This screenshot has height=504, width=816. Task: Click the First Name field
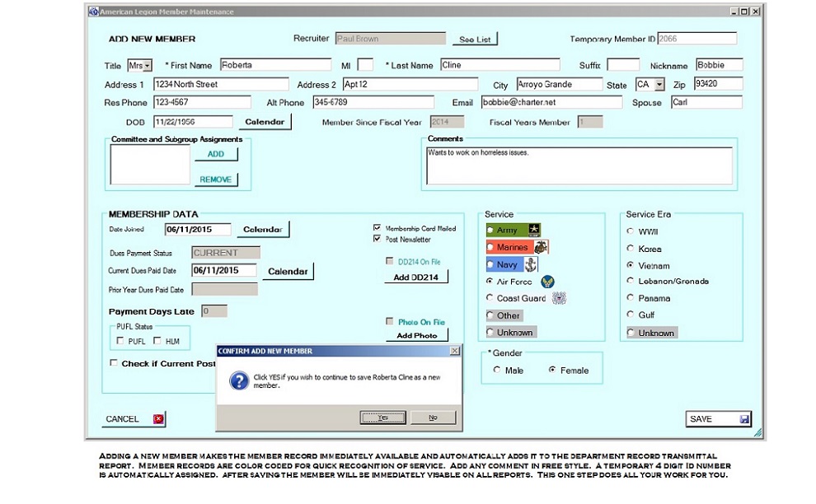[x=275, y=65]
